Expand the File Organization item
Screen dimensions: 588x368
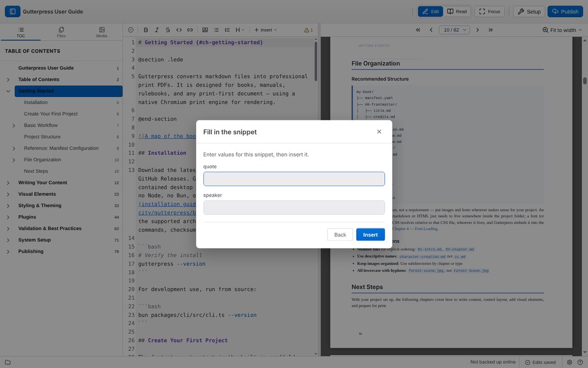click(x=14, y=159)
